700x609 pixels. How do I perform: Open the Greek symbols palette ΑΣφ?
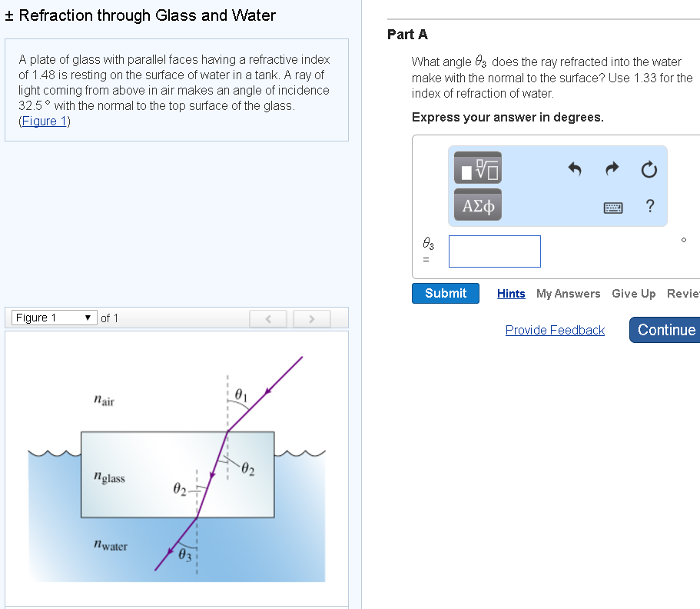click(477, 205)
